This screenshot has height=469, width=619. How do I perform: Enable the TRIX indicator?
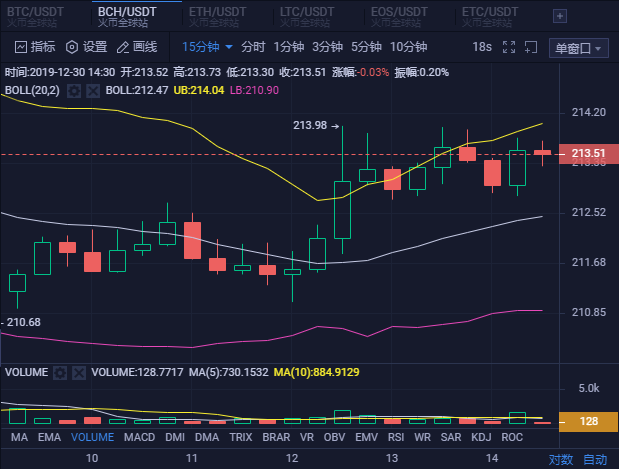click(x=241, y=437)
